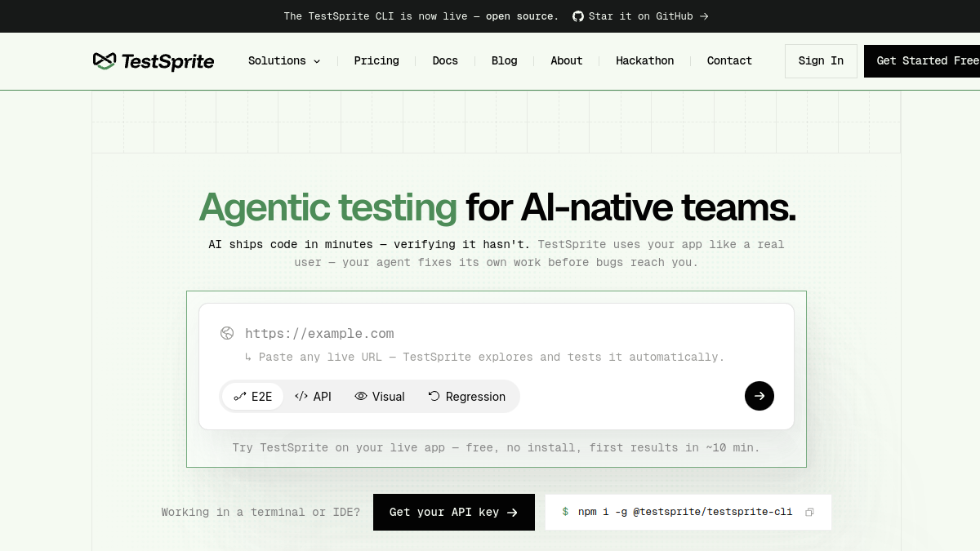Open the About page

coord(567,60)
